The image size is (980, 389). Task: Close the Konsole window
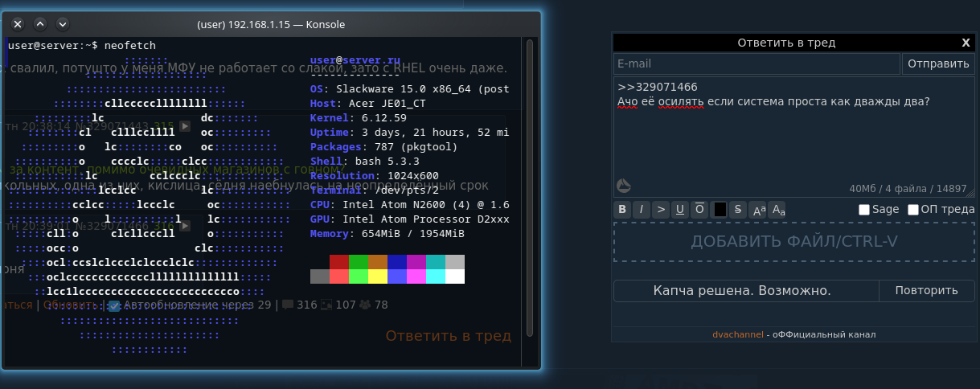[18, 24]
